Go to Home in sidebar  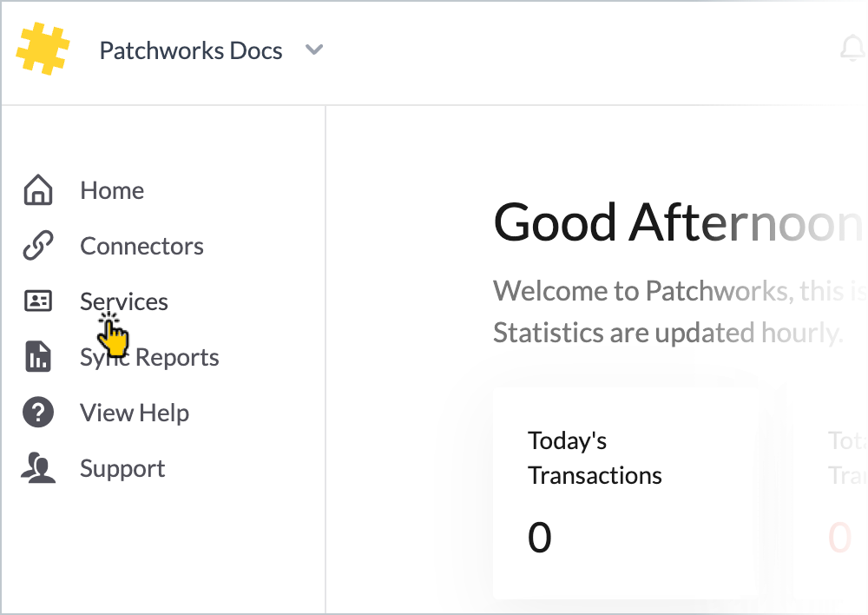pos(112,190)
